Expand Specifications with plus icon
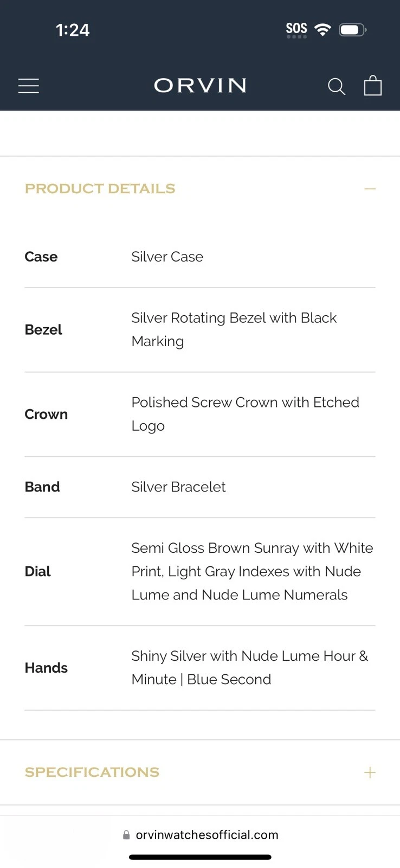The width and height of the screenshot is (400, 868). tap(370, 773)
